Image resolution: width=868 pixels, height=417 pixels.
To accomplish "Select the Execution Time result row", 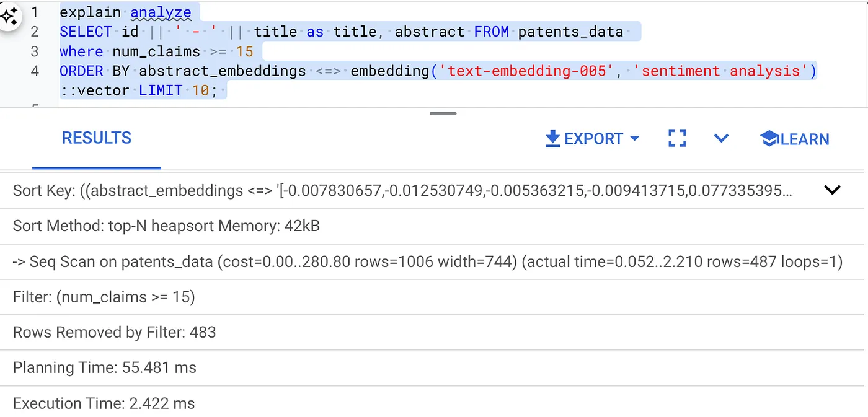I will tap(104, 404).
